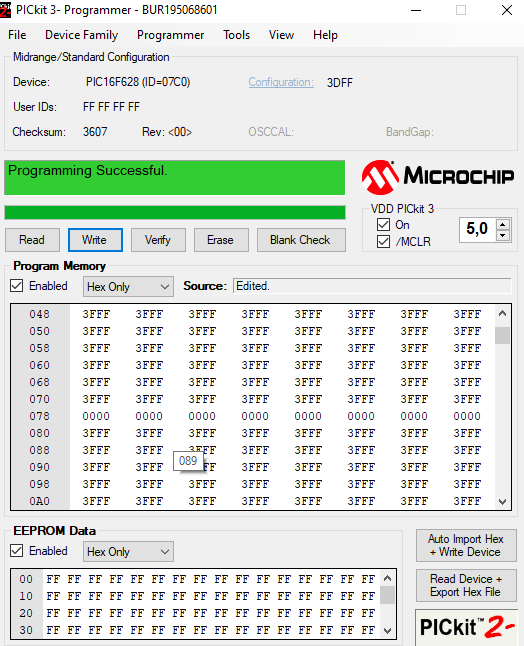Click EEPROM Data scrollbar down arrow

pos(388,630)
